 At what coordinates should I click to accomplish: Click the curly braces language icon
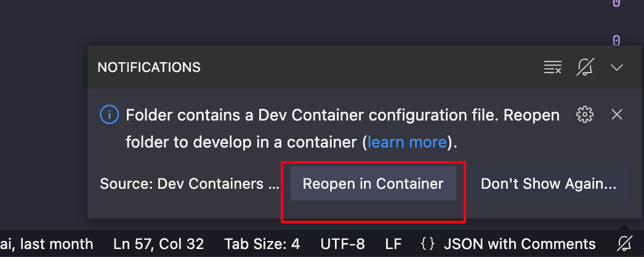[x=427, y=244]
